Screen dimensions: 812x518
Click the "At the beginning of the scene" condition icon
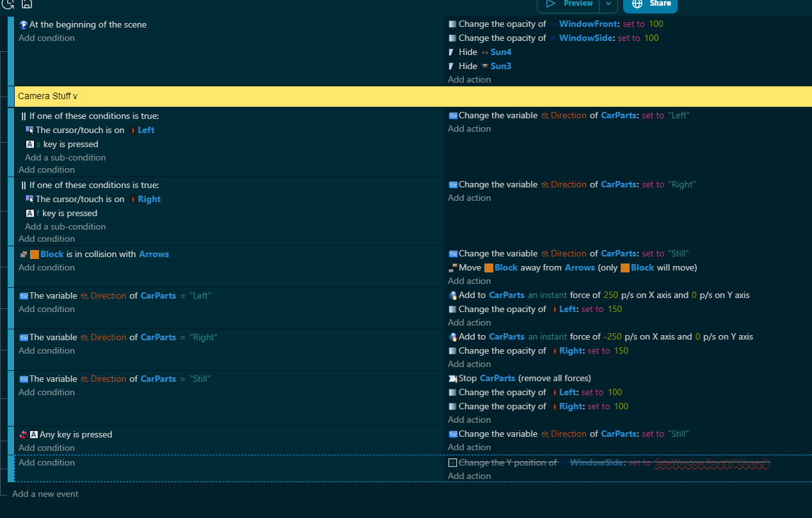[x=24, y=25]
